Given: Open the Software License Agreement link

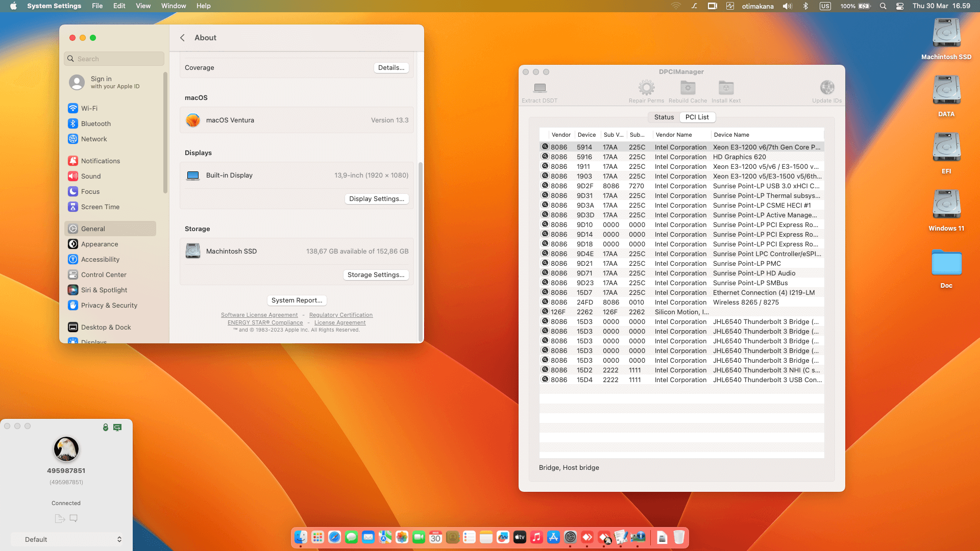Looking at the screenshot, I should pos(259,315).
